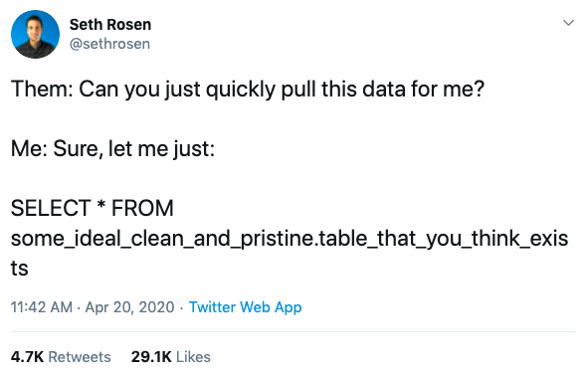The width and height of the screenshot is (588, 377).
Task: Click the Apr 20, 2020 date
Action: tap(129, 307)
